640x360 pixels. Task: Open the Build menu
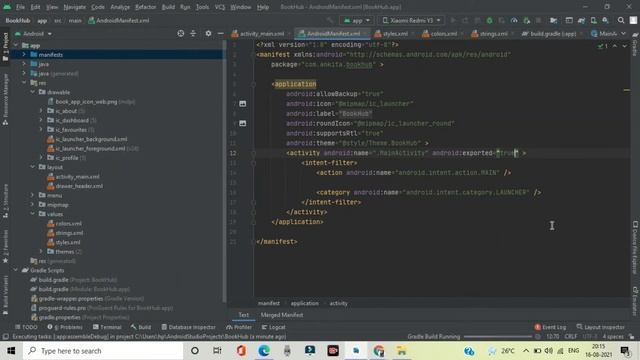pyautogui.click(x=168, y=7)
